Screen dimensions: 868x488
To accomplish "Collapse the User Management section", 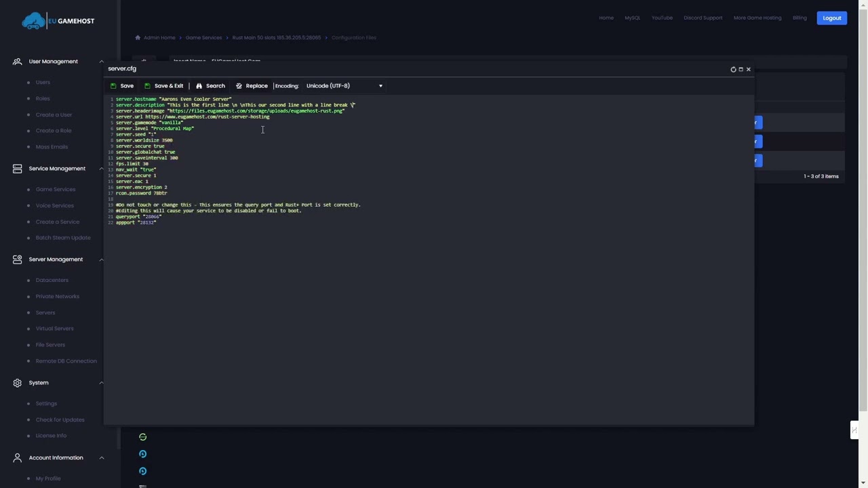I will pyautogui.click(x=102, y=62).
